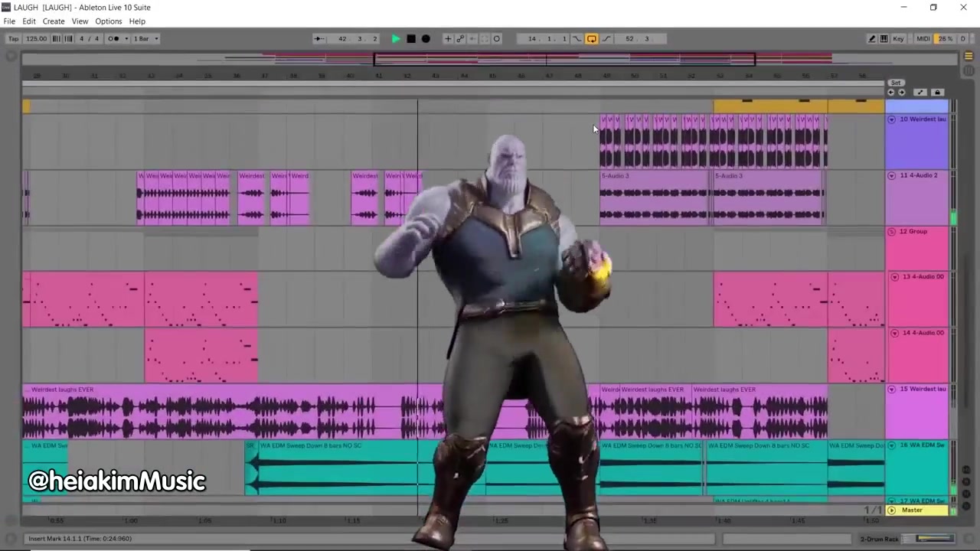Screen dimensions: 980x551
Task: Open the metronome settings dropdown arrow
Action: [126, 39]
